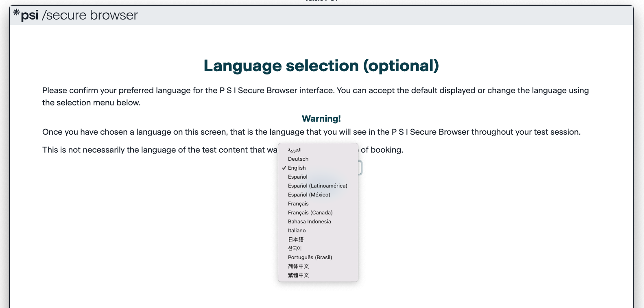Select العربية (Arabic) from the language list
Viewport: 644px width, 308px height.
tap(295, 150)
